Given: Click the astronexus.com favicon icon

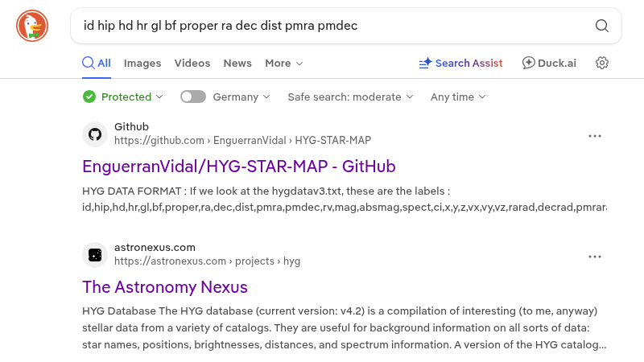Looking at the screenshot, I should point(95,255).
